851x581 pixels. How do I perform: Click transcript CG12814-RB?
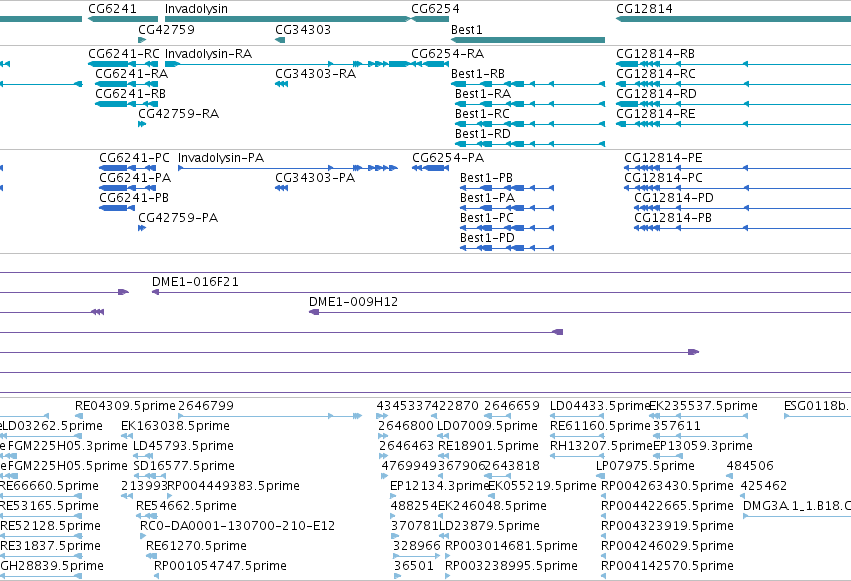coord(656,54)
